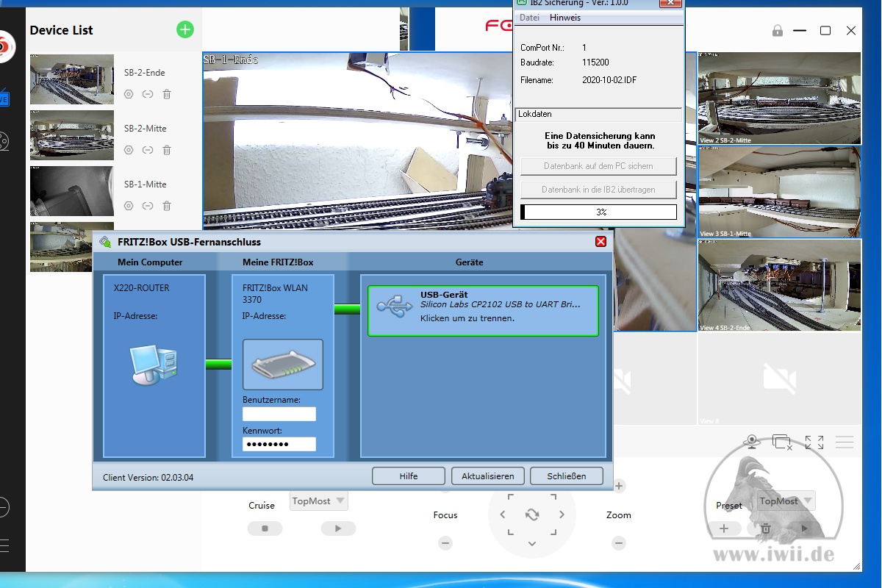
Task: Select the SB-2-Ende thumbnail in Device List
Action: tap(72, 79)
